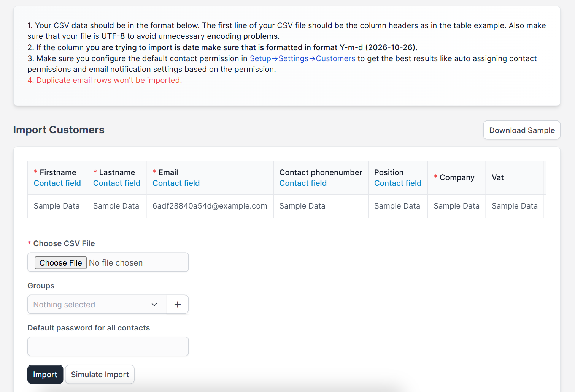The width and height of the screenshot is (575, 392).
Task: Click the Simulate Import button
Action: [100, 374]
